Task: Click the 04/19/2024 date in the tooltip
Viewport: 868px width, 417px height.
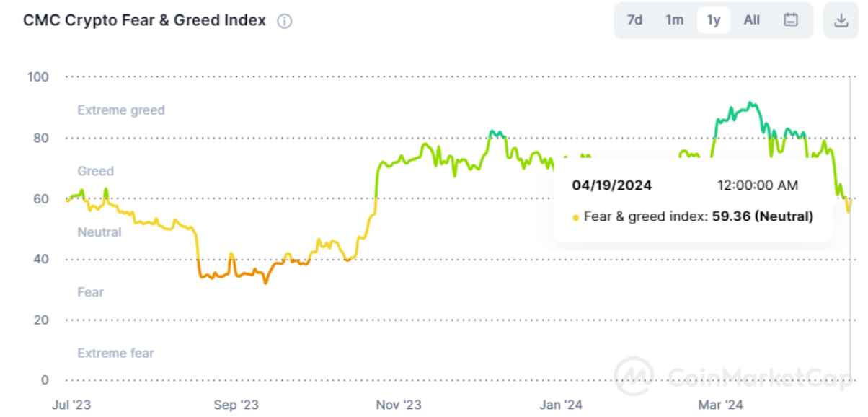Action: (x=611, y=185)
